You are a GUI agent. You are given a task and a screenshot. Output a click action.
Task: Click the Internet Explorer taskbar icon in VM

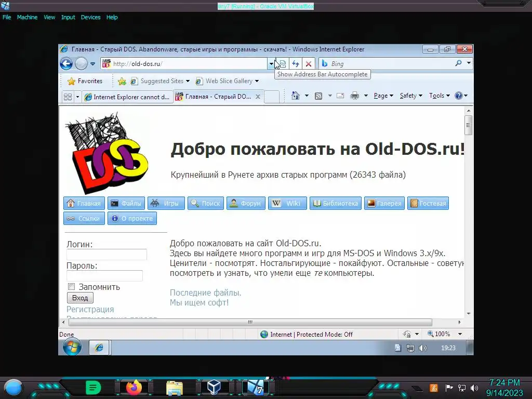point(99,348)
